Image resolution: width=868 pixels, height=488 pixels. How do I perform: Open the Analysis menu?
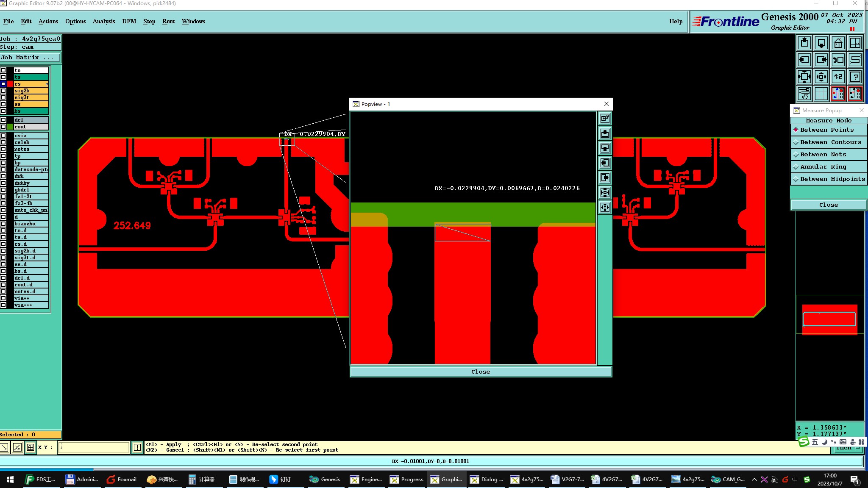(103, 22)
